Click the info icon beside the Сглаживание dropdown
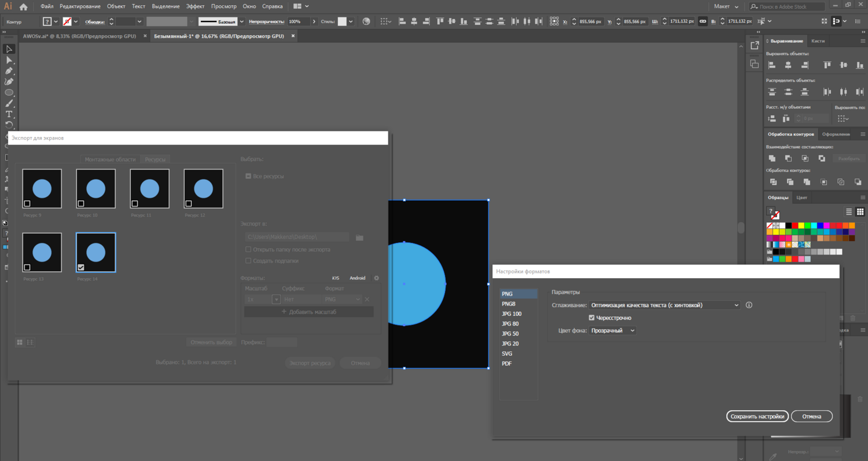Image resolution: width=868 pixels, height=461 pixels. pos(749,305)
